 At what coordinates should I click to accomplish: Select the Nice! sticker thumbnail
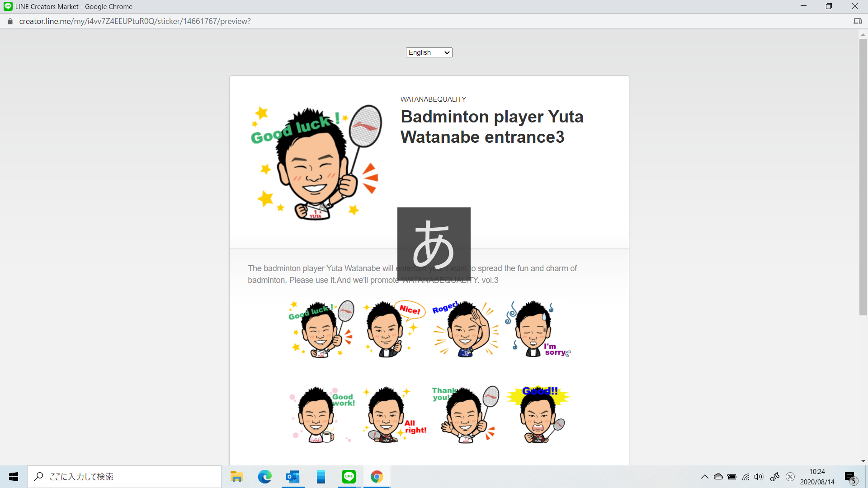pos(393,329)
